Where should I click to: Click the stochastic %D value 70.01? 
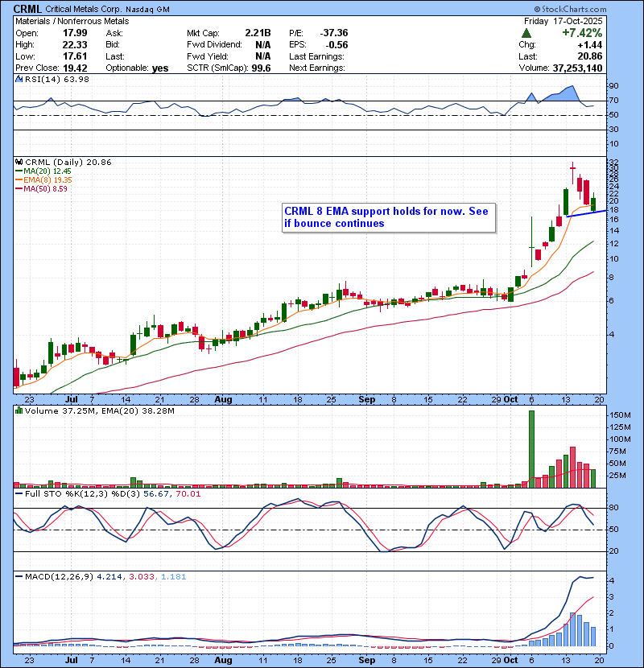pos(188,494)
